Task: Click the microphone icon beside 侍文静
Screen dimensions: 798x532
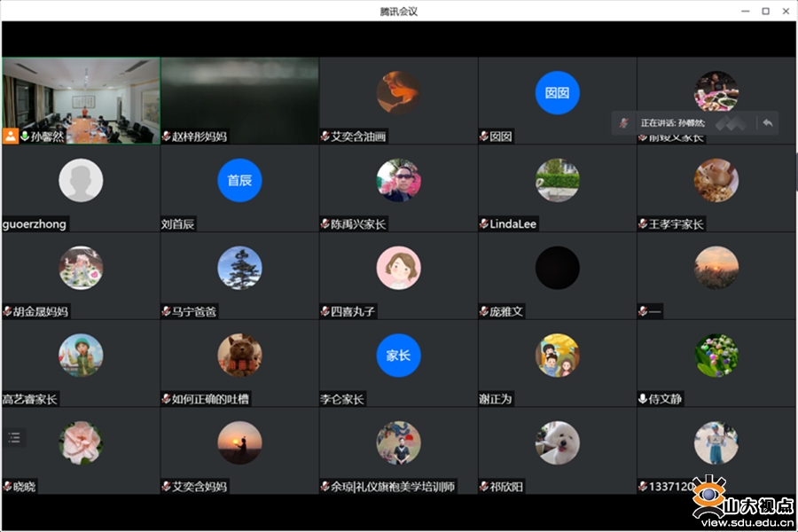Action: (x=643, y=399)
